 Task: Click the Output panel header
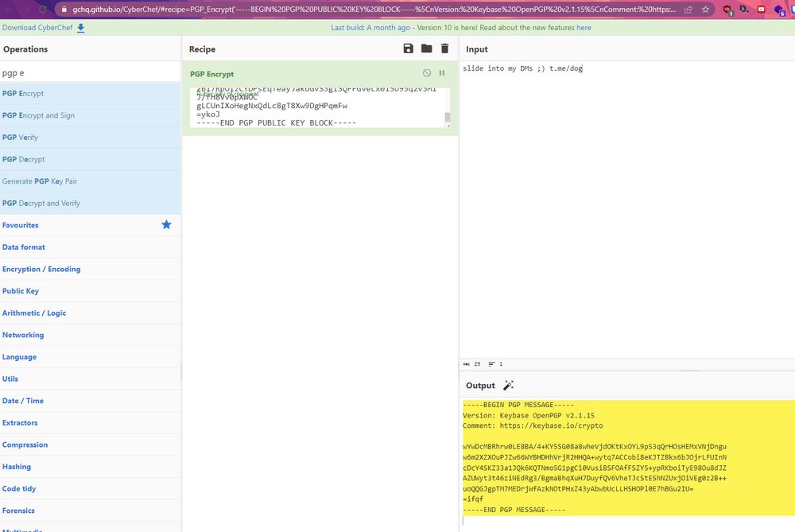coord(480,386)
